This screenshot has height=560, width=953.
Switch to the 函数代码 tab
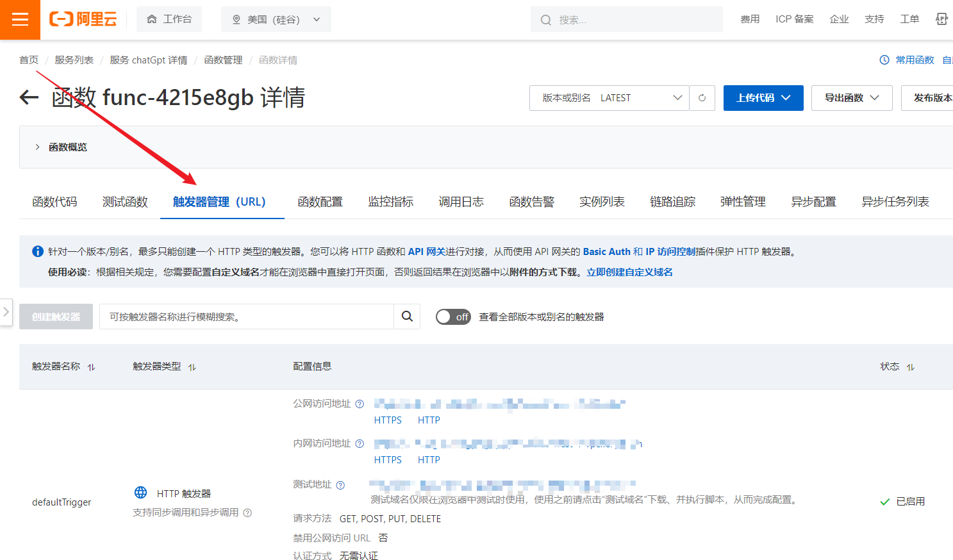[x=54, y=202]
